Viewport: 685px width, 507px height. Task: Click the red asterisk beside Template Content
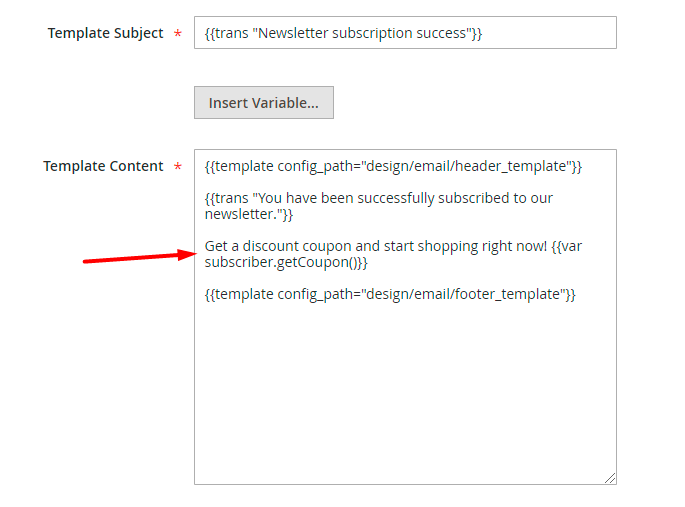(x=178, y=168)
